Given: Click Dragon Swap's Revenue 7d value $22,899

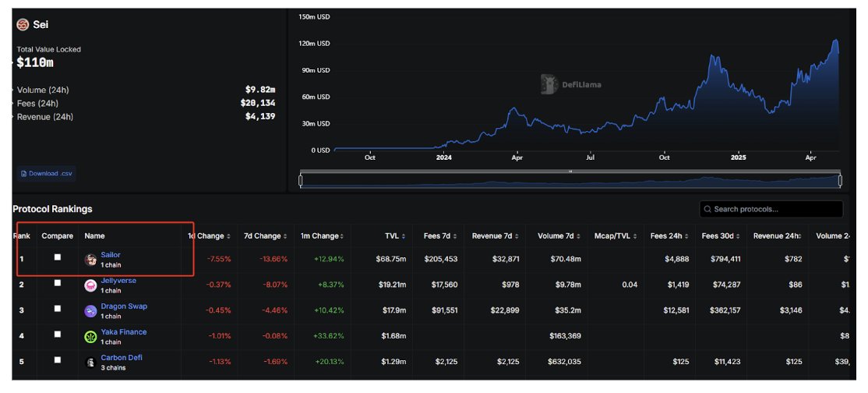Looking at the screenshot, I should [x=505, y=310].
